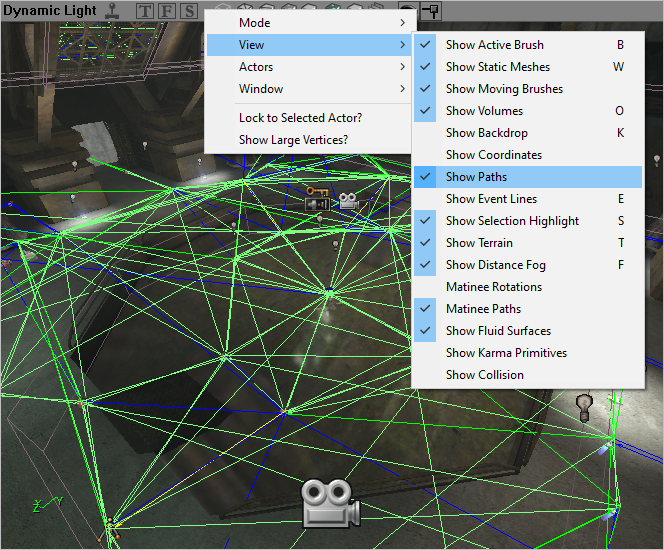Enable Show Collision
Viewport: 664px width, 550px height.
(484, 375)
